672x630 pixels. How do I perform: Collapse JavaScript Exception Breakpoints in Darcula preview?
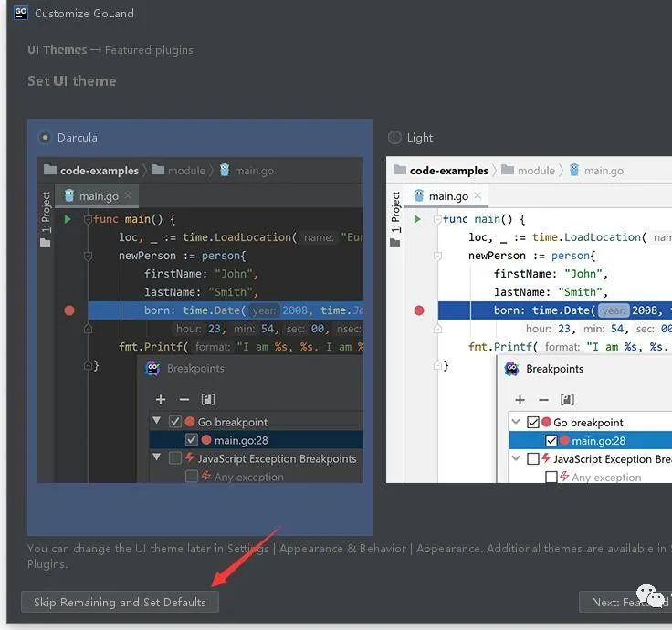pyautogui.click(x=157, y=457)
